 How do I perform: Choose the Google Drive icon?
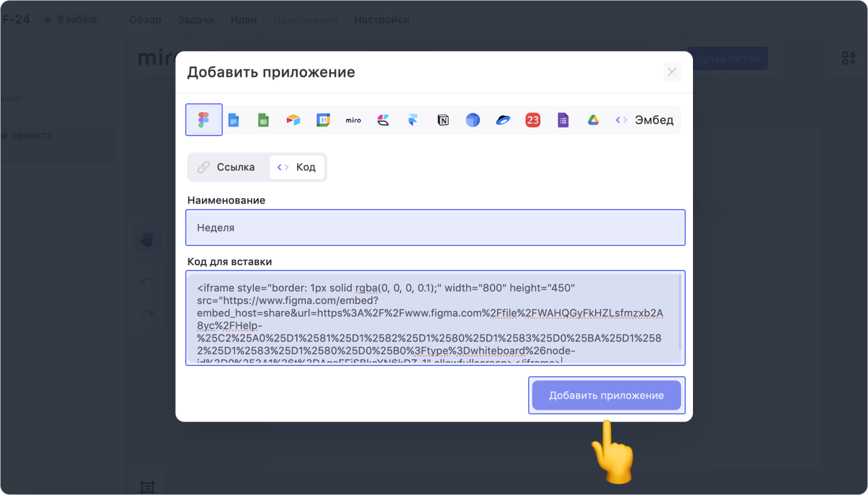tap(593, 120)
